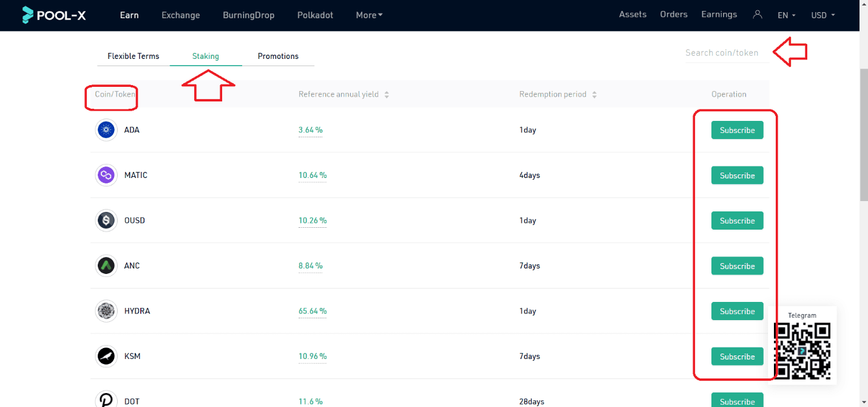
Task: Click the DOT coin name text
Action: coord(132,402)
